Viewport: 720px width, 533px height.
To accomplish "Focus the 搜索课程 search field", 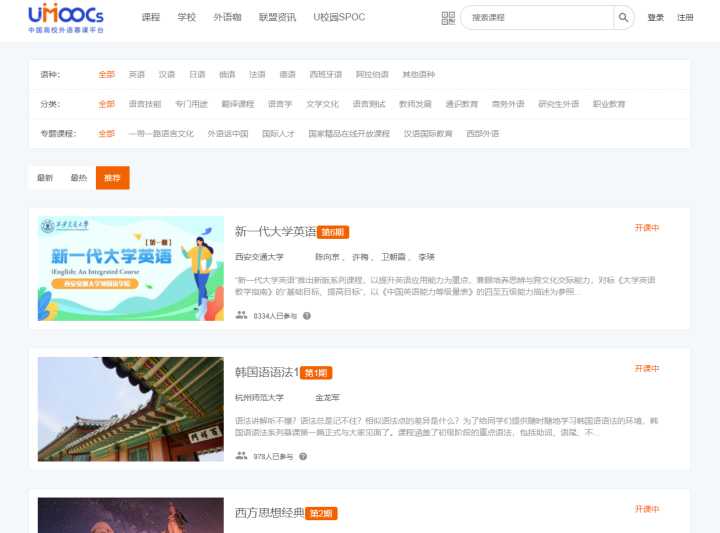I will tap(537, 17).
